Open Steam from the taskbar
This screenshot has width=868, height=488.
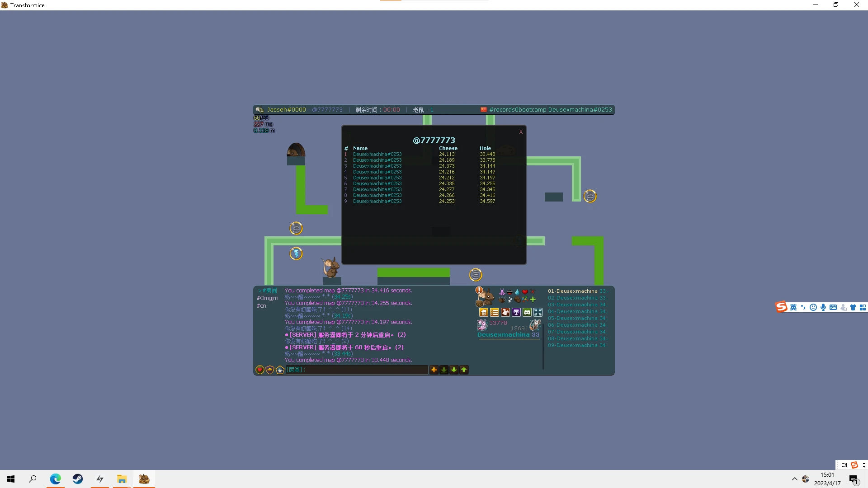tap(78, 479)
